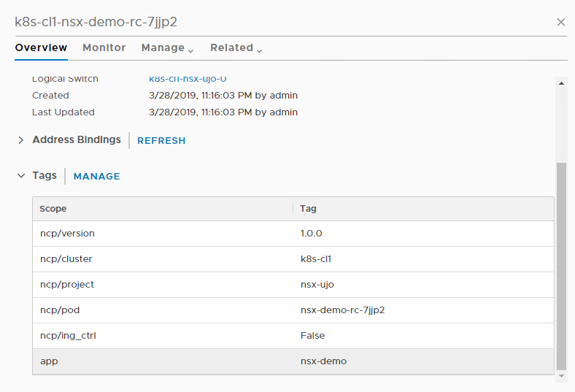The height and width of the screenshot is (392, 575).
Task: Click the scrollbar up arrow
Action: [x=561, y=83]
